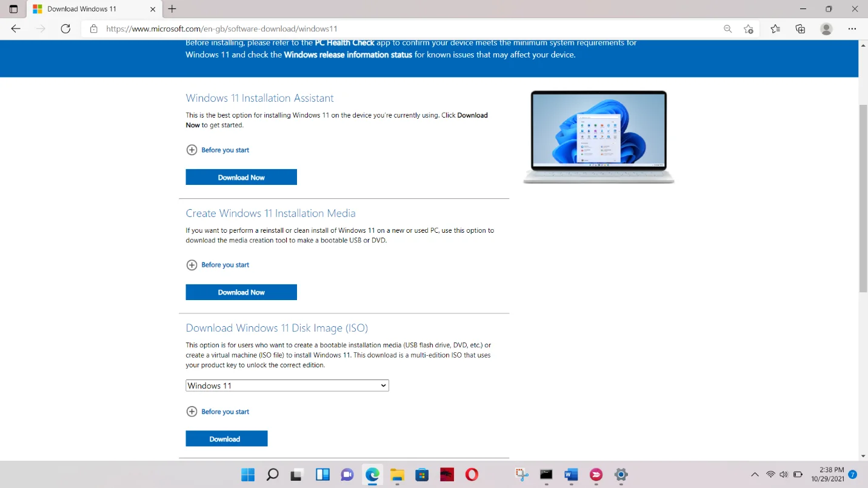
Task: Open a new browser tab
Action: tap(172, 9)
